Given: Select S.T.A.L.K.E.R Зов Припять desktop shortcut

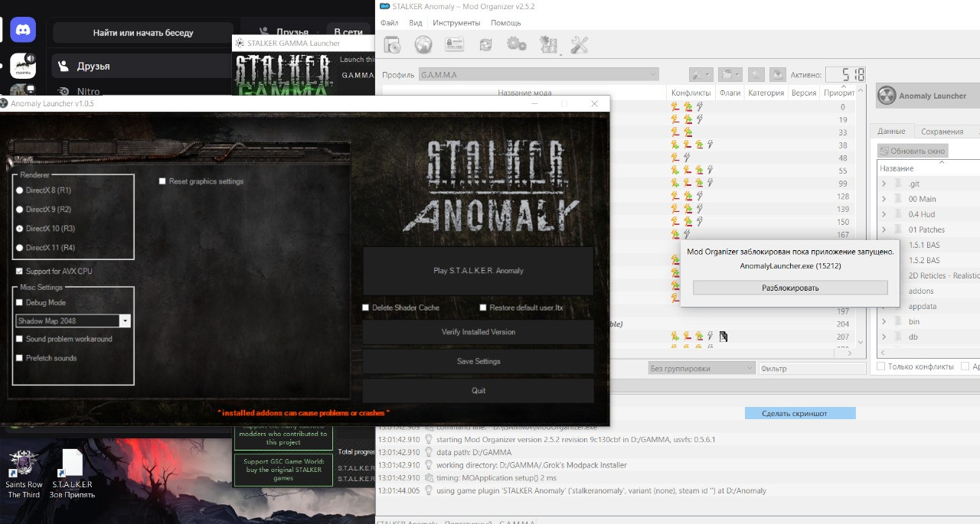Looking at the screenshot, I should [72, 474].
